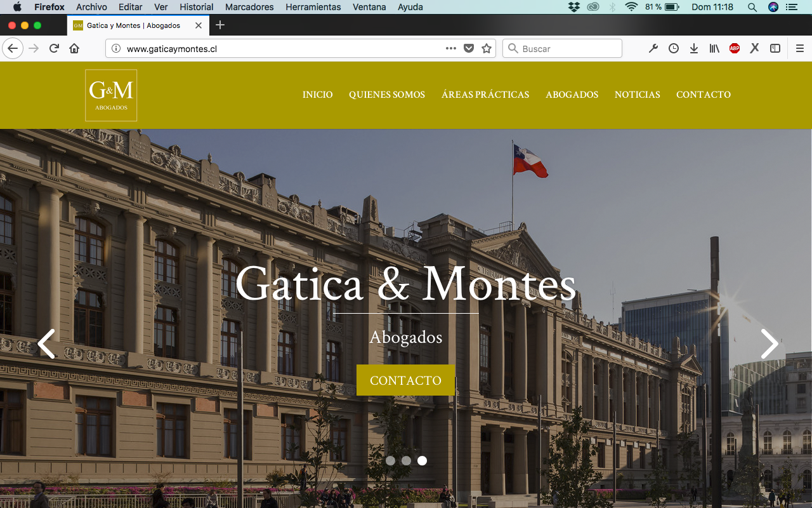Click the X extension icon
This screenshot has height=508, width=812.
754,48
